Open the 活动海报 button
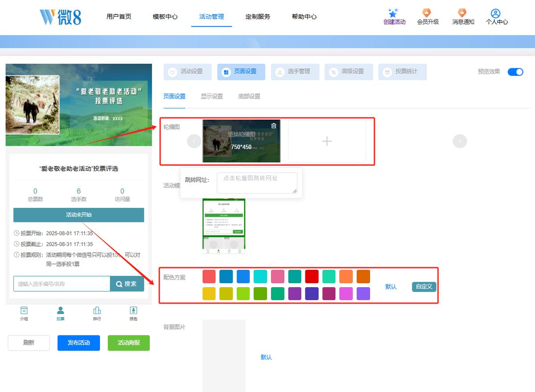 coord(129,343)
